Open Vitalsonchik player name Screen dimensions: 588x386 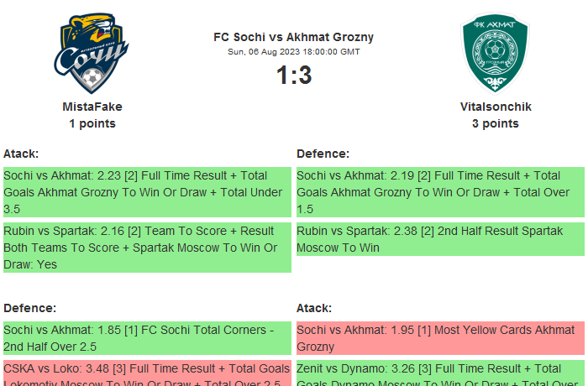tap(496, 107)
